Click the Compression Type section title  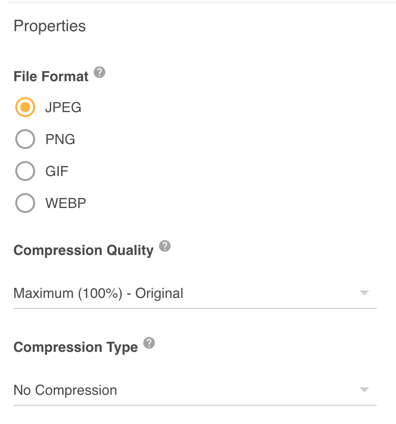[76, 347]
